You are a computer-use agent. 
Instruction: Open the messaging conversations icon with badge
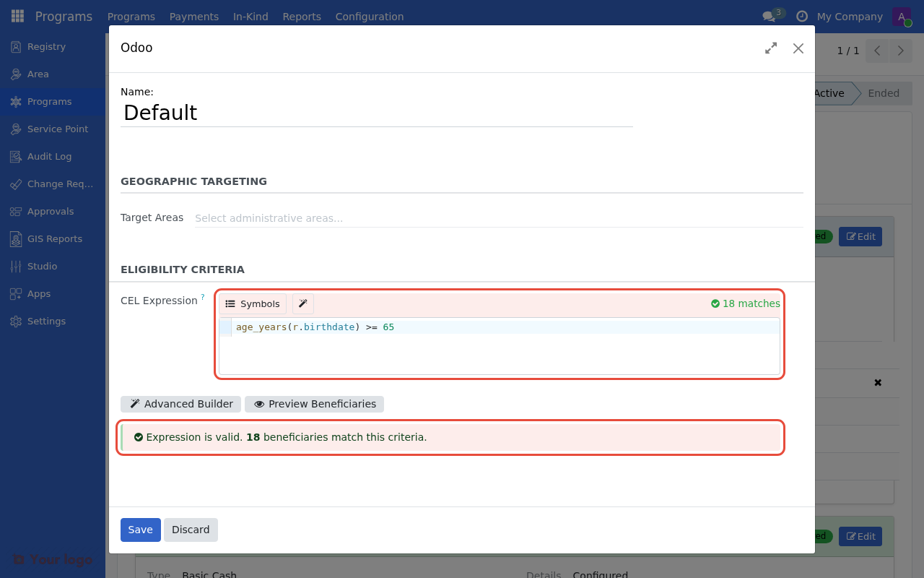(770, 14)
